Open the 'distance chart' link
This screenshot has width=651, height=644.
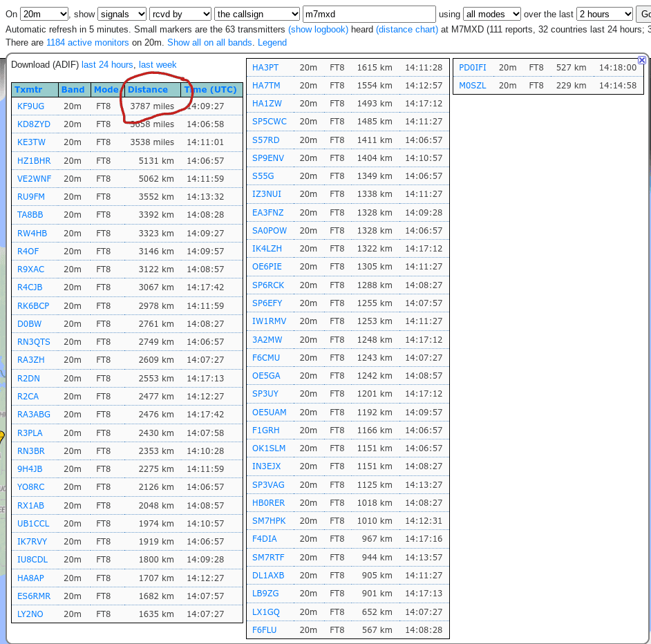point(407,30)
